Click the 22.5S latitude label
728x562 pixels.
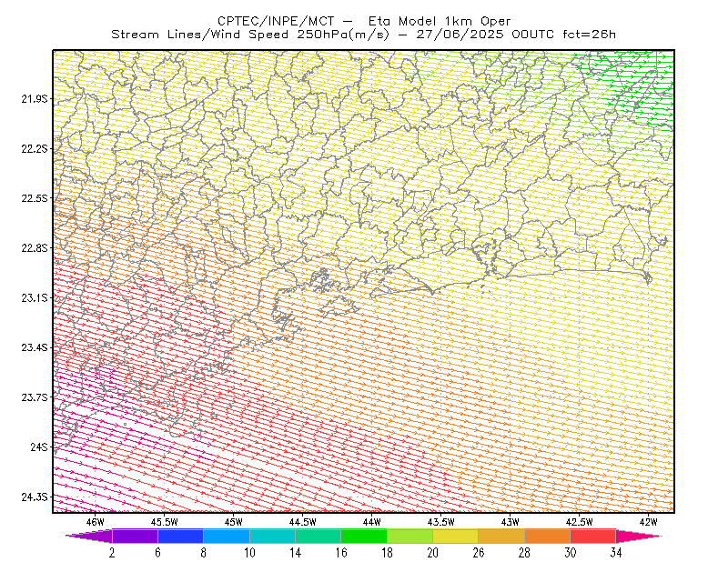pyautogui.click(x=34, y=198)
